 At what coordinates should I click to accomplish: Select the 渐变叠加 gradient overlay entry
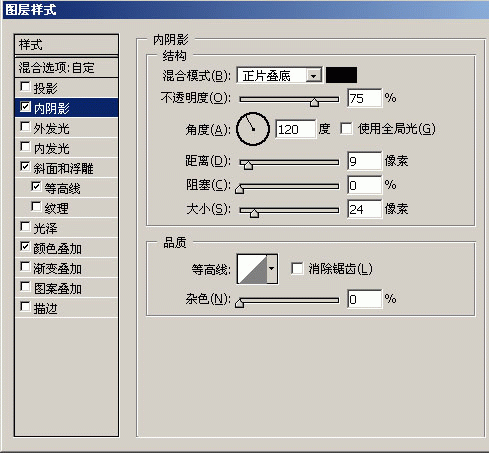pos(66,268)
